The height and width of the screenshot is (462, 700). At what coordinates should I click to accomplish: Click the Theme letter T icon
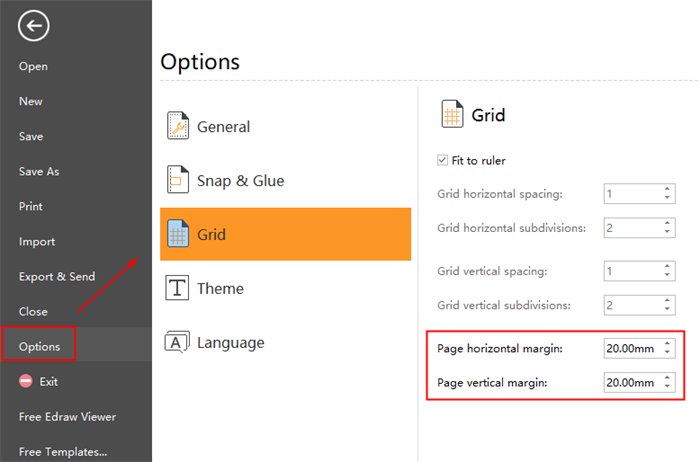[x=178, y=289]
